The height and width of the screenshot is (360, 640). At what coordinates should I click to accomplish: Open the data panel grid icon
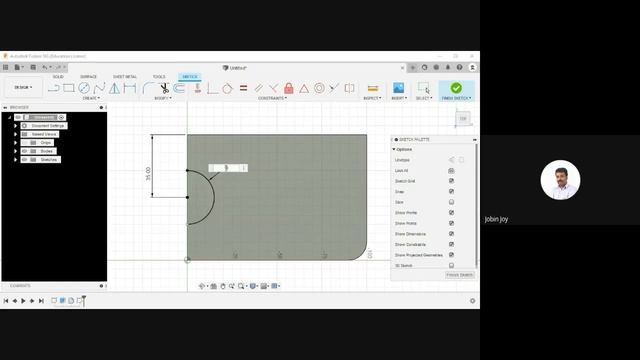pos(6,67)
